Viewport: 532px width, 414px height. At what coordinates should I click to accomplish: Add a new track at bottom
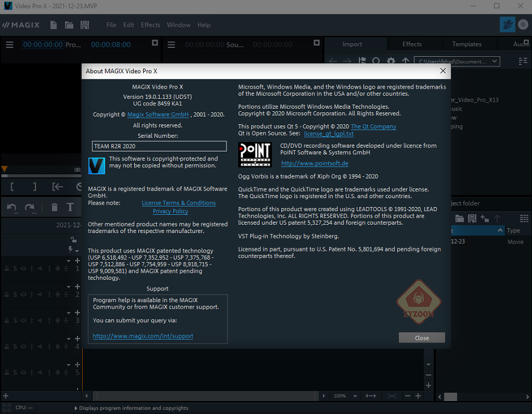[5, 396]
